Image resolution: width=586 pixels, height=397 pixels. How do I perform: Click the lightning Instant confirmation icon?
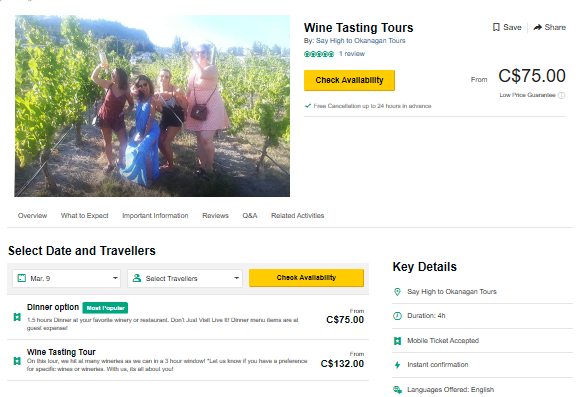(397, 365)
